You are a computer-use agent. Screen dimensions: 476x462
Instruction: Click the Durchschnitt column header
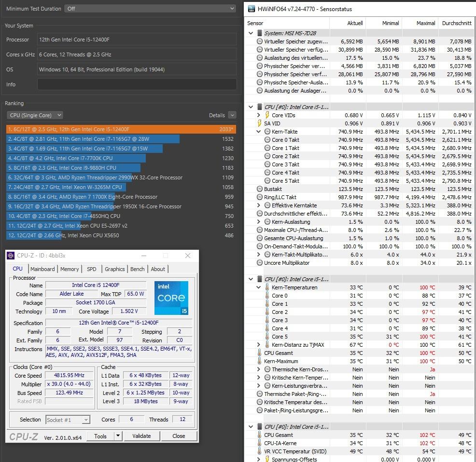[x=456, y=23]
